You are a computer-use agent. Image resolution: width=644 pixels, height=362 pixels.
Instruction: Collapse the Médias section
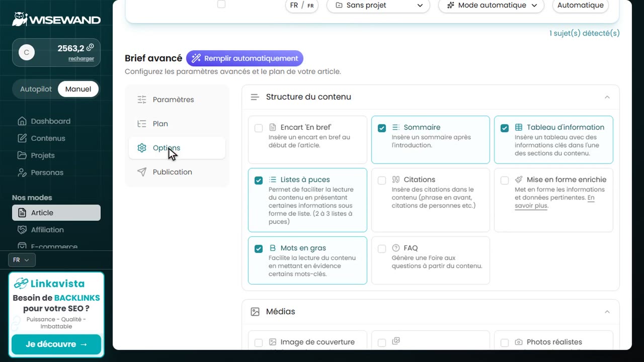tap(607, 312)
